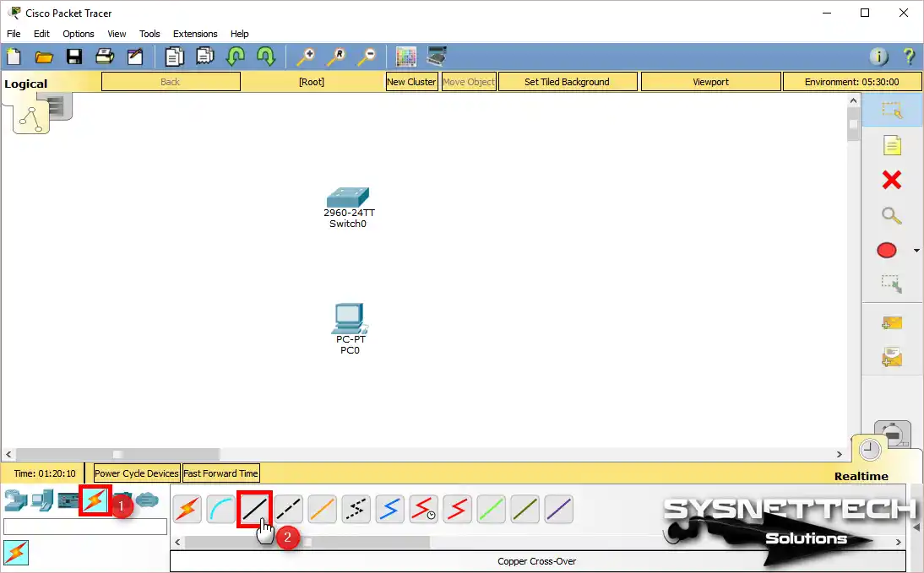Click the Environment: 05:30:00 button

tap(851, 82)
